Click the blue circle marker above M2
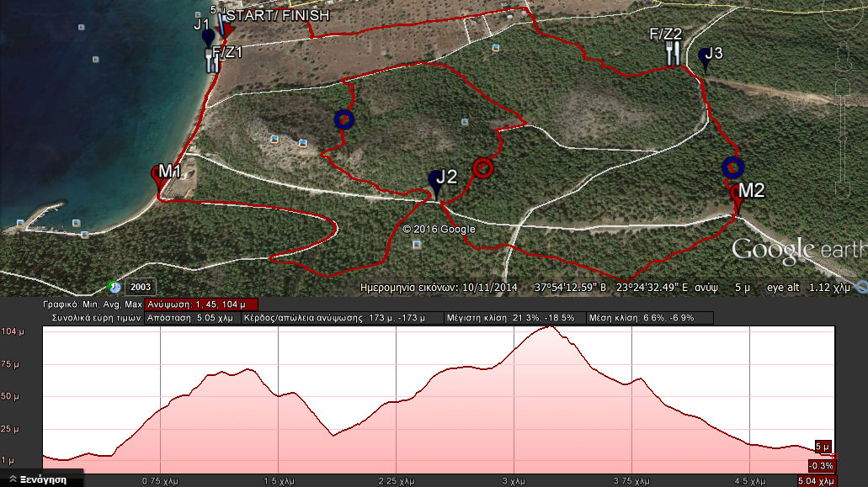The height and width of the screenshot is (487, 868). (x=732, y=167)
